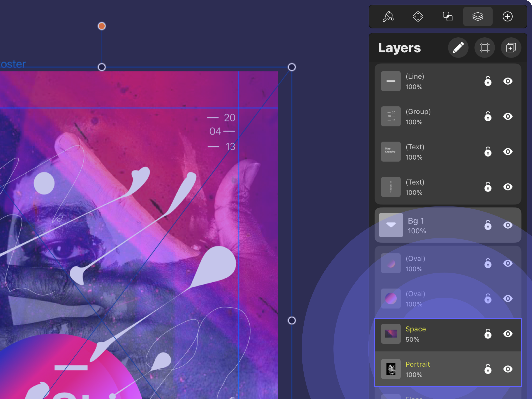The width and height of the screenshot is (532, 399).
Task: Select the Space layer thumbnail
Action: [x=391, y=334]
